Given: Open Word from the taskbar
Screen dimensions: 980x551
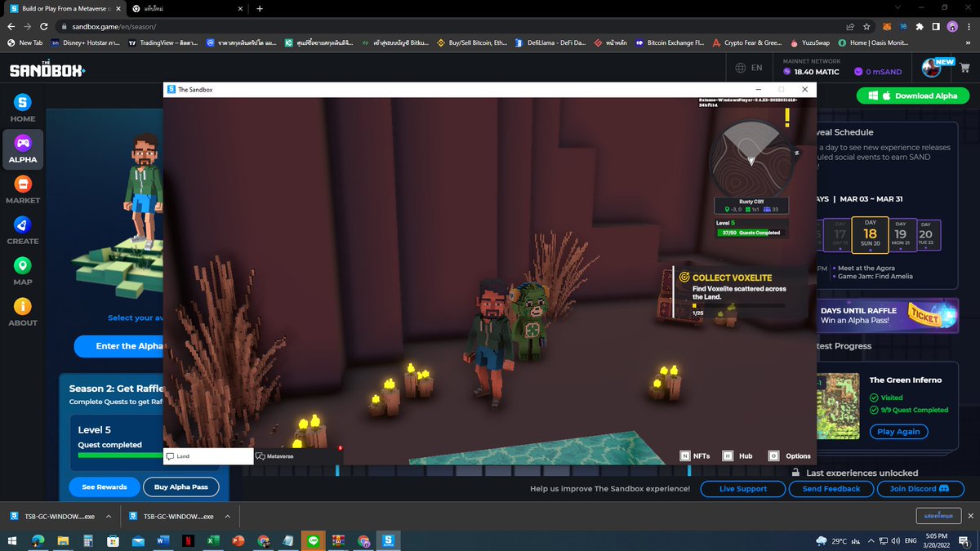Looking at the screenshot, I should [x=163, y=540].
